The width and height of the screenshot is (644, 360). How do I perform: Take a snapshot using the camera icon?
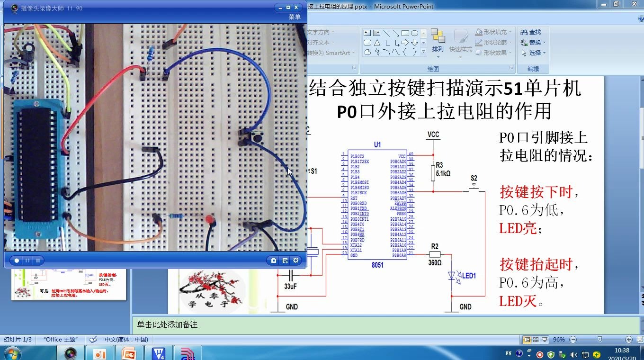click(x=274, y=260)
